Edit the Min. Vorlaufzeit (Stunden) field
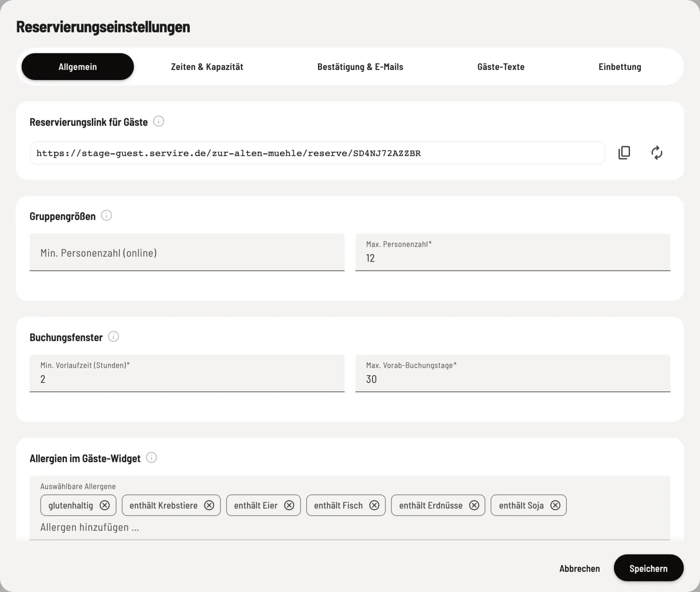This screenshot has height=592, width=700. [x=187, y=373]
